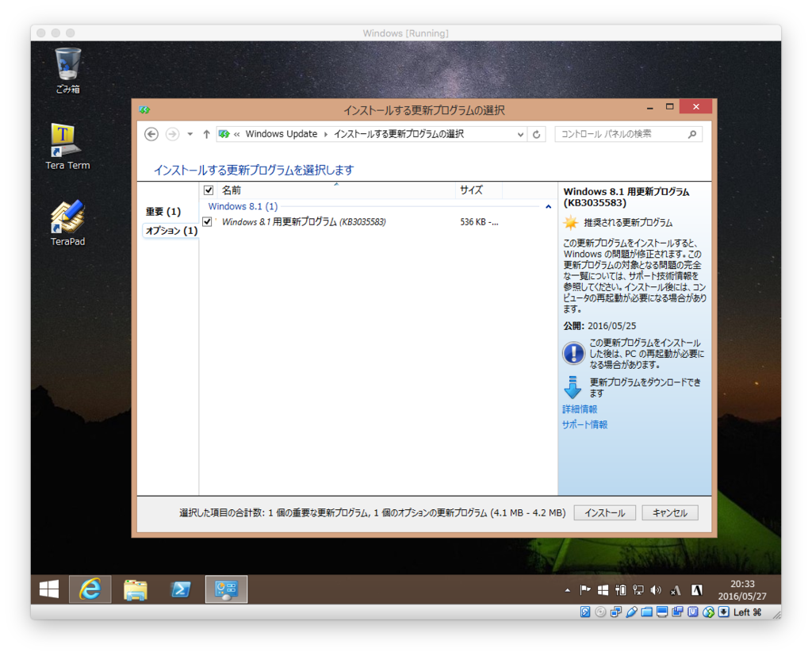This screenshot has width=812, height=656.
Task: Click VirtualBox optical disk status icon
Action: tap(600, 612)
